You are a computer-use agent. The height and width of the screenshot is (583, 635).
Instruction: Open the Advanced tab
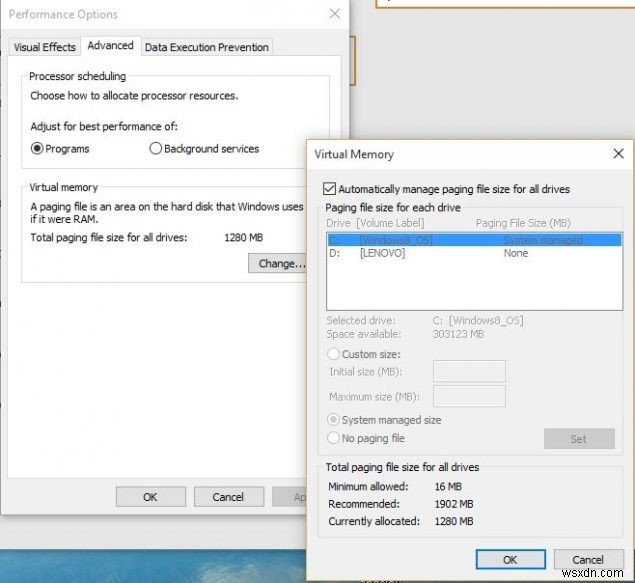(x=111, y=46)
